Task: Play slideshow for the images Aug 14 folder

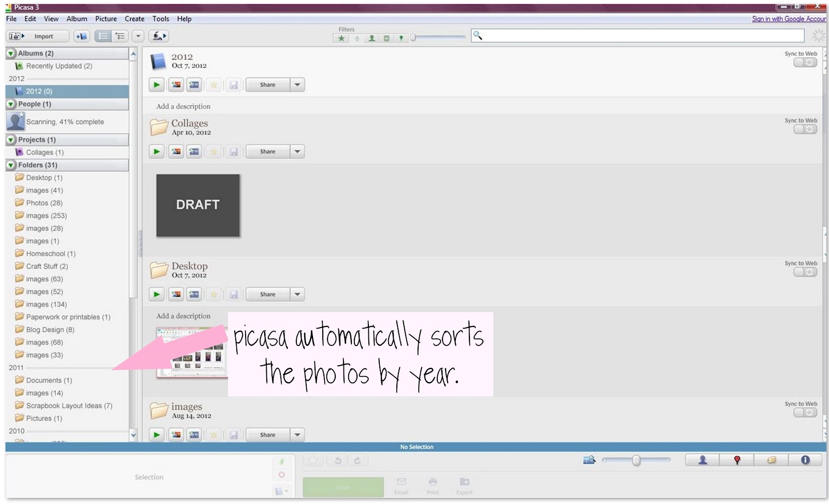Action: [x=156, y=435]
